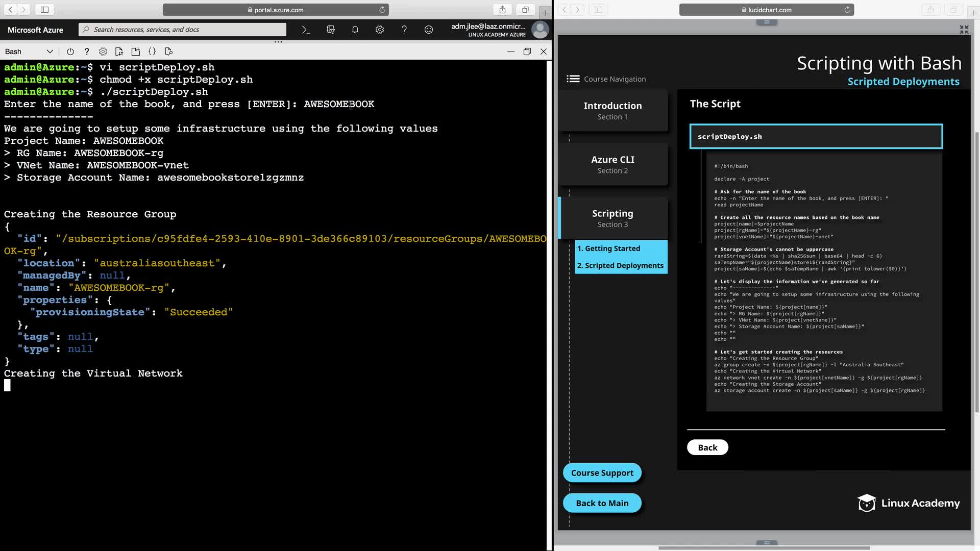Restart Cloud Shell with the power icon
This screenshot has width=980, height=551.
70,52
